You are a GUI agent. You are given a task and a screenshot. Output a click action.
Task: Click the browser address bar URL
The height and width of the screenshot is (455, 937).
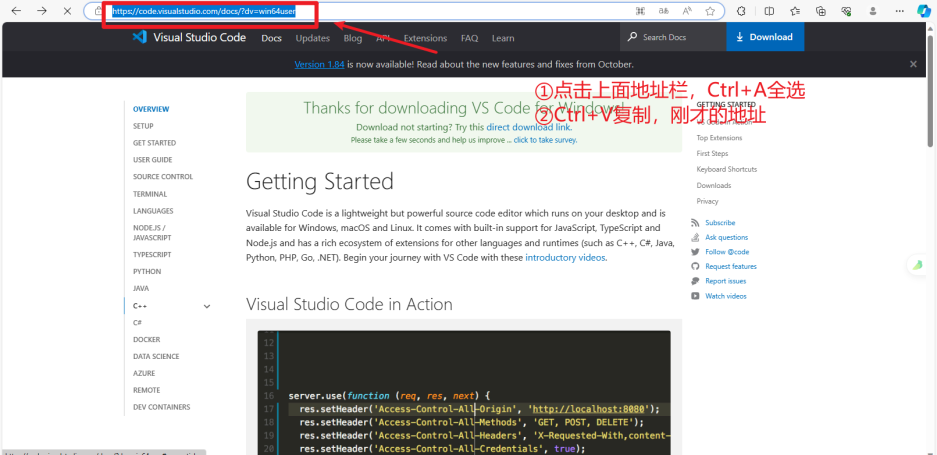tap(204, 11)
